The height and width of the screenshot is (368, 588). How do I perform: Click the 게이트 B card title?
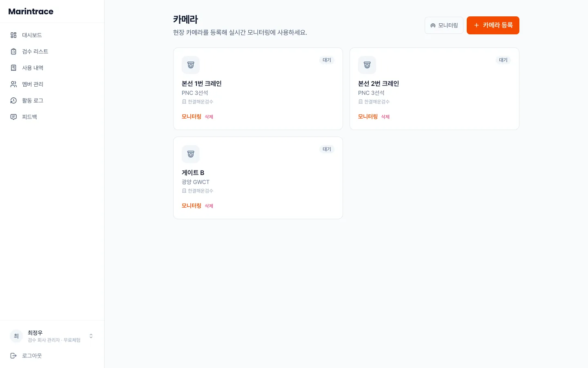click(193, 173)
